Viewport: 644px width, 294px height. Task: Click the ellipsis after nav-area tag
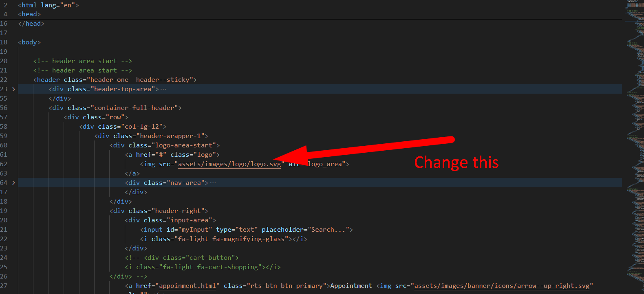coord(213,183)
